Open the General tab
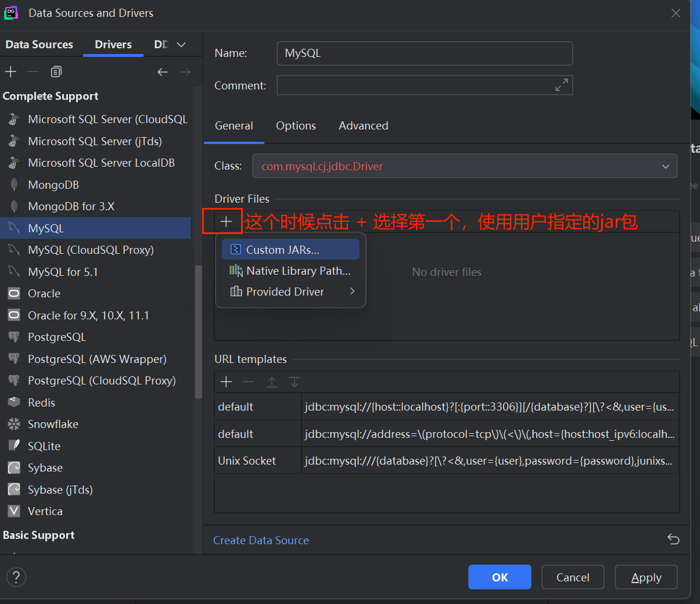Image resolution: width=700 pixels, height=604 pixels. click(234, 126)
